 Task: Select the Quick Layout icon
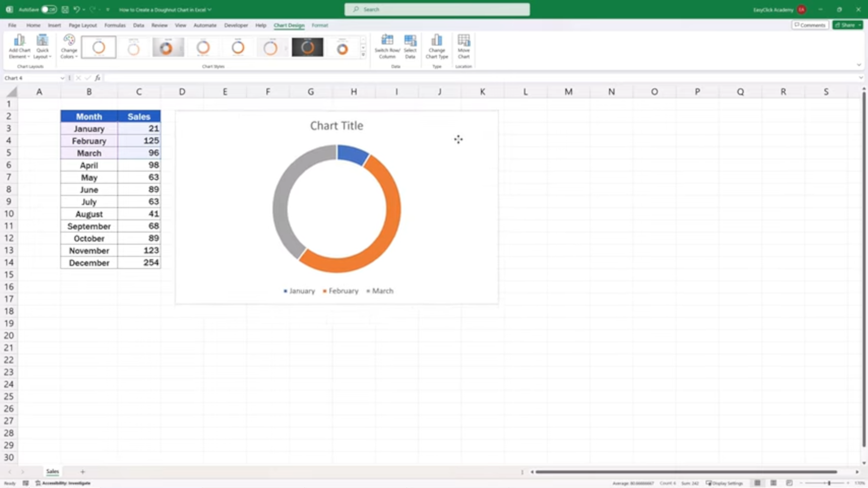42,47
